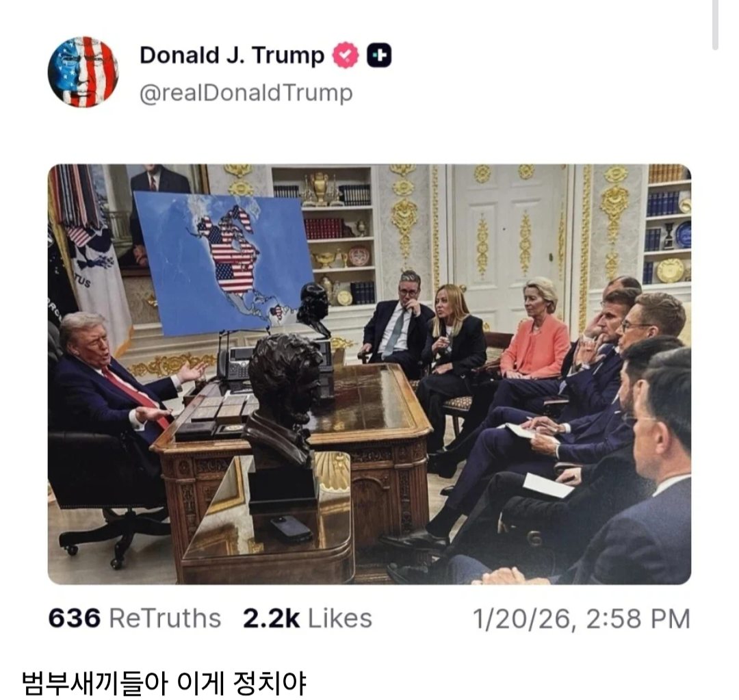Open the attached Oval Office photo
739x700 pixels.
tap(369, 374)
